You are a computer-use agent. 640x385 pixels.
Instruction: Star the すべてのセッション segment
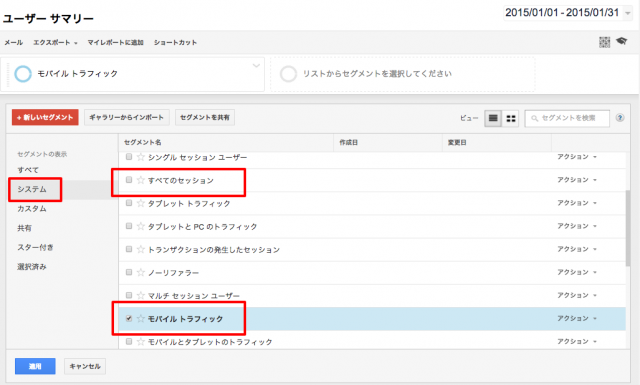pos(141,180)
